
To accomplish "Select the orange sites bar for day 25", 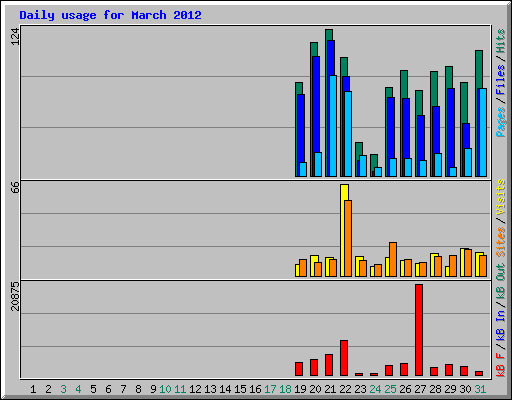I will tap(393, 259).
